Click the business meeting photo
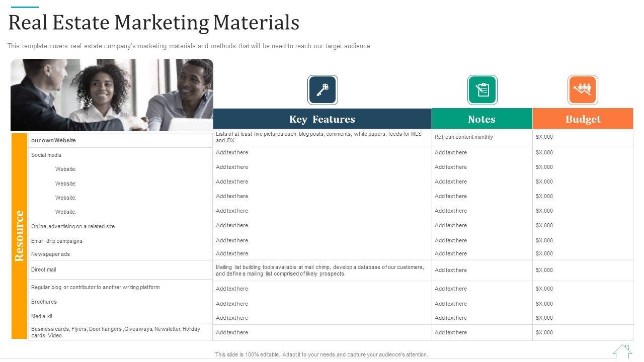 click(x=112, y=95)
